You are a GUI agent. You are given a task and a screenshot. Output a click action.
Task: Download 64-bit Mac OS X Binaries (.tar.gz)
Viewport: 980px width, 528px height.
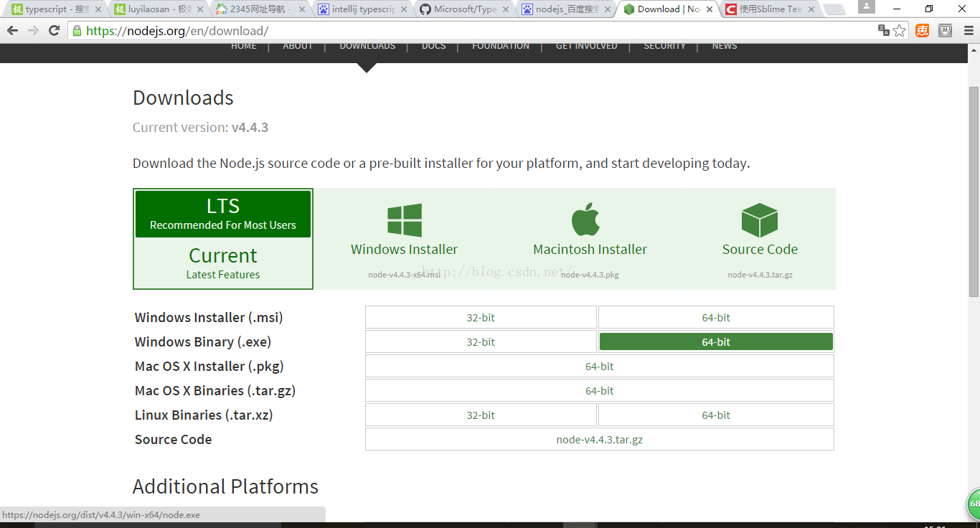point(600,390)
